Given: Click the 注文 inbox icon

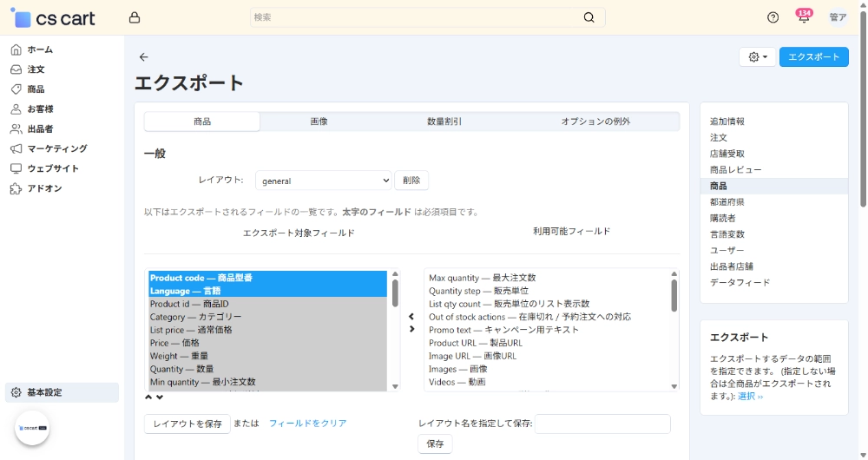Looking at the screenshot, I should 16,69.
